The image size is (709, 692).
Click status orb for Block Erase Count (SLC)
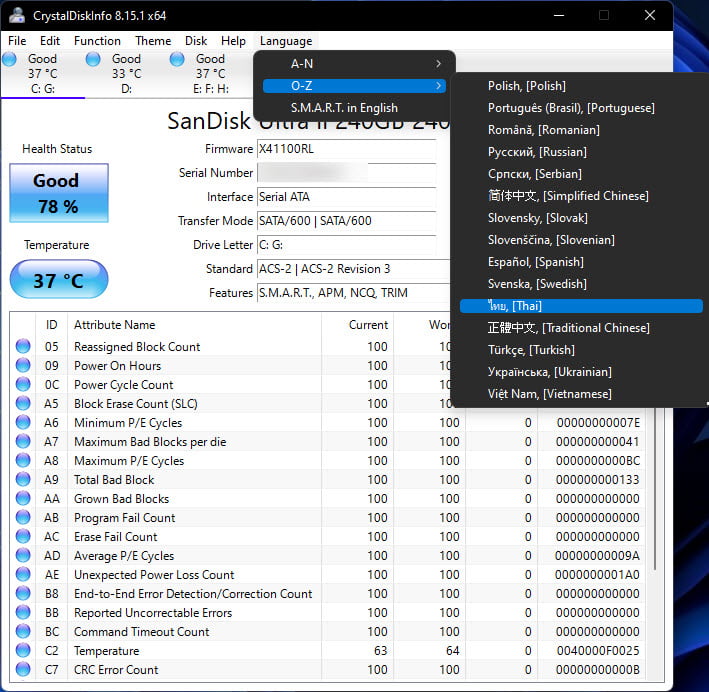pyautogui.click(x=23, y=403)
